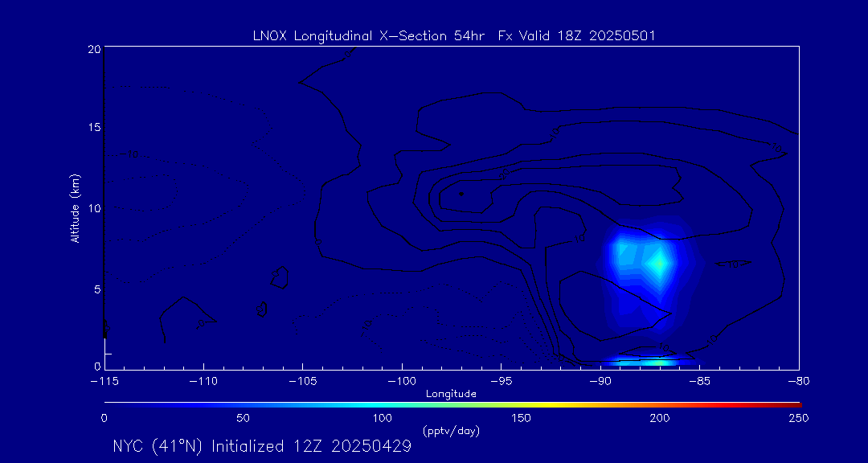
Task: Click the horizontal color scale bar
Action: [452, 405]
